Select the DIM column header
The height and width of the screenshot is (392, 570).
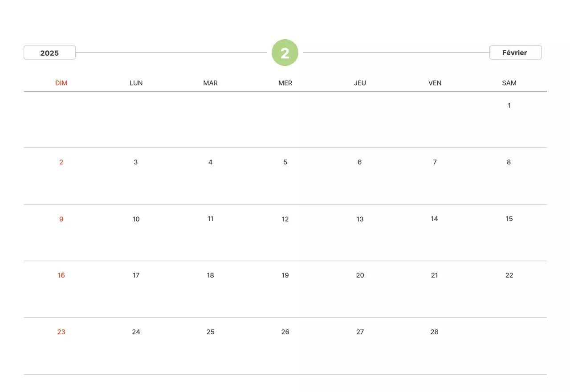61,83
